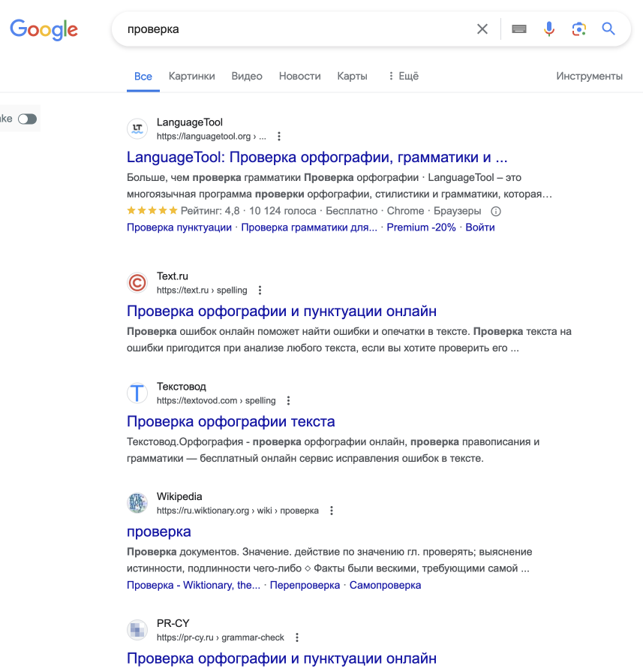
Task: Open three-dot menu for Wiktionary result
Action: click(x=331, y=511)
